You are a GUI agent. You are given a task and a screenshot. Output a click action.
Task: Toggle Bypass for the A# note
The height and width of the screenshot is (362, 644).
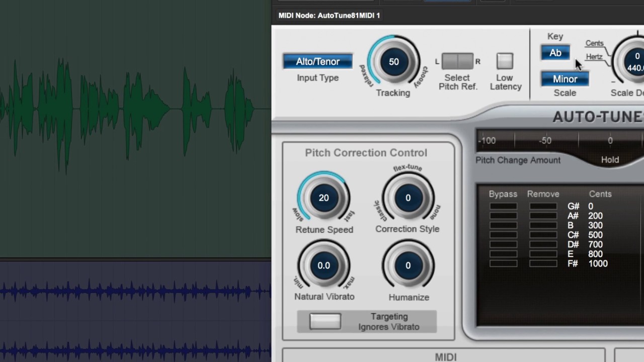503,216
